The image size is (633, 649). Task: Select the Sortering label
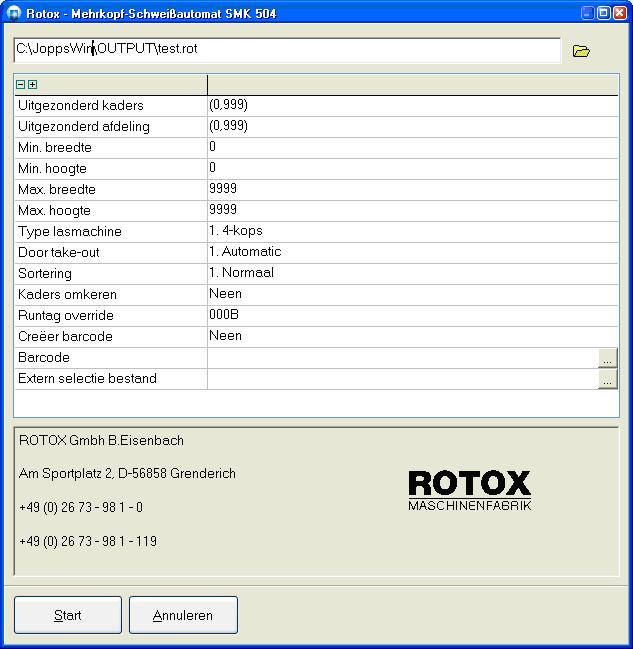45,274
